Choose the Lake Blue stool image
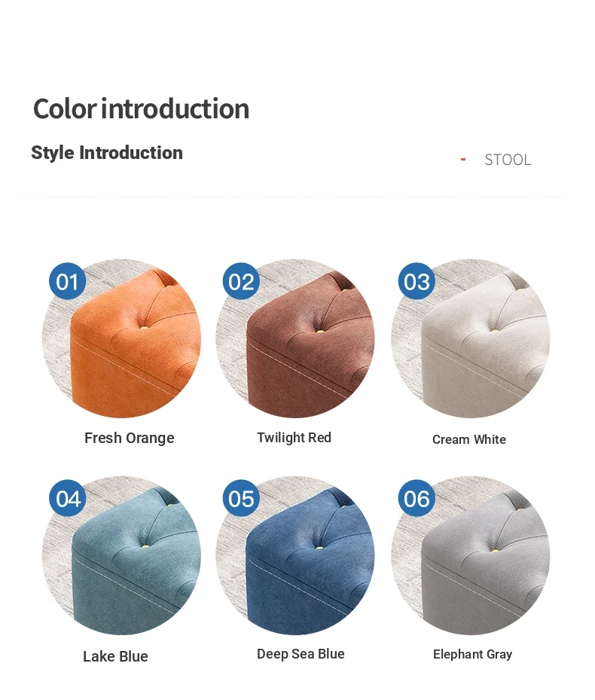Viewport: 595px width, 700px height. [x=121, y=555]
